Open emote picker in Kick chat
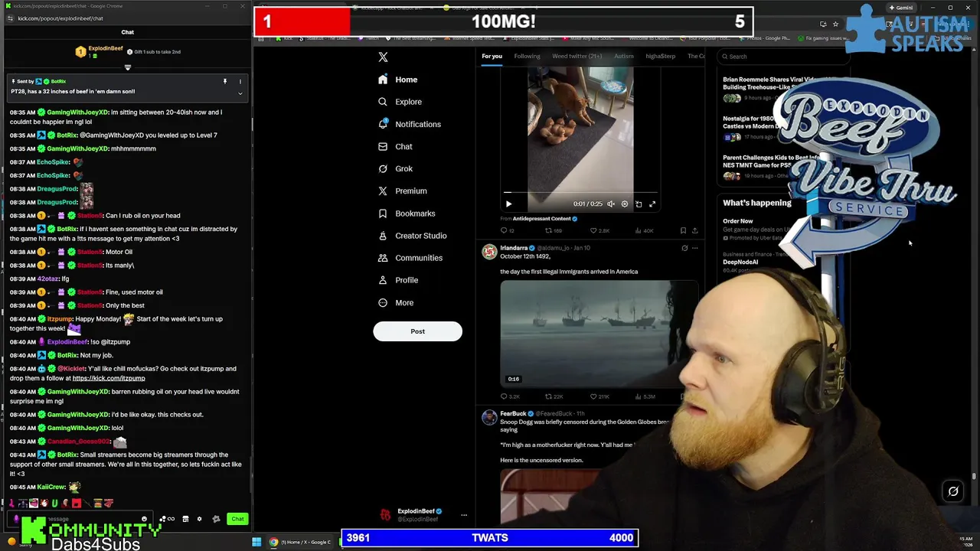Image resolution: width=980 pixels, height=551 pixels. [x=144, y=519]
